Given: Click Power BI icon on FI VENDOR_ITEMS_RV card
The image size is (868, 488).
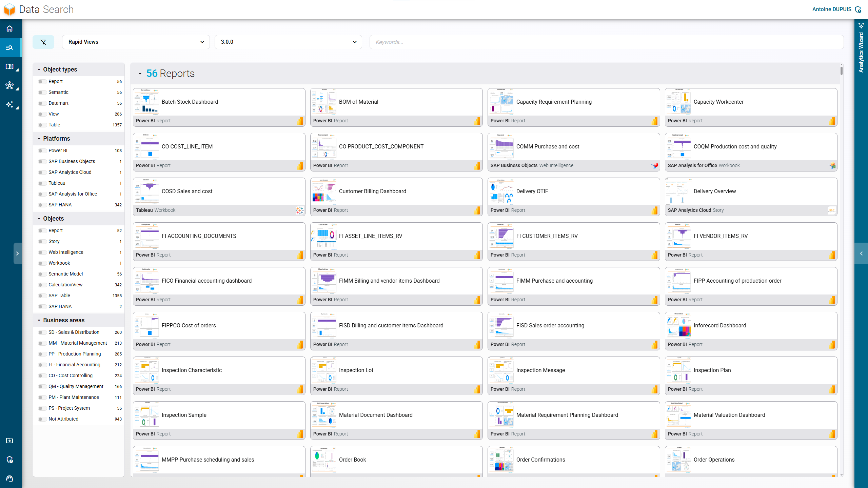Looking at the screenshot, I should [x=832, y=255].
